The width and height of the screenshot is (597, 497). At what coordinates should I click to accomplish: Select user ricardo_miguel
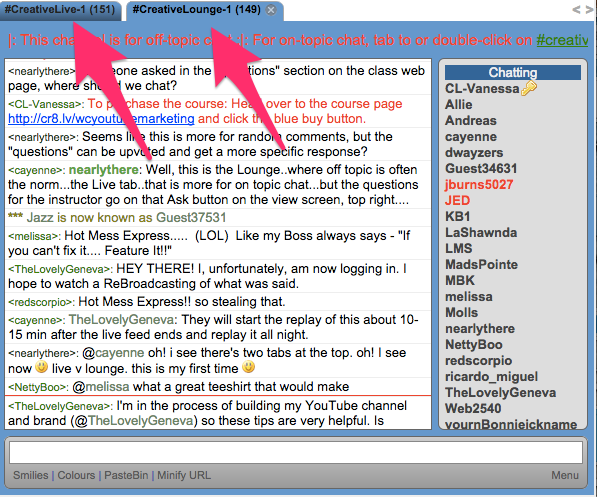click(492, 377)
